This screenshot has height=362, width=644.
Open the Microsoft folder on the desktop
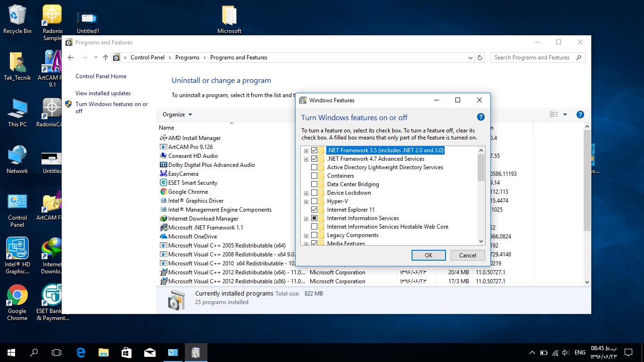tap(229, 20)
